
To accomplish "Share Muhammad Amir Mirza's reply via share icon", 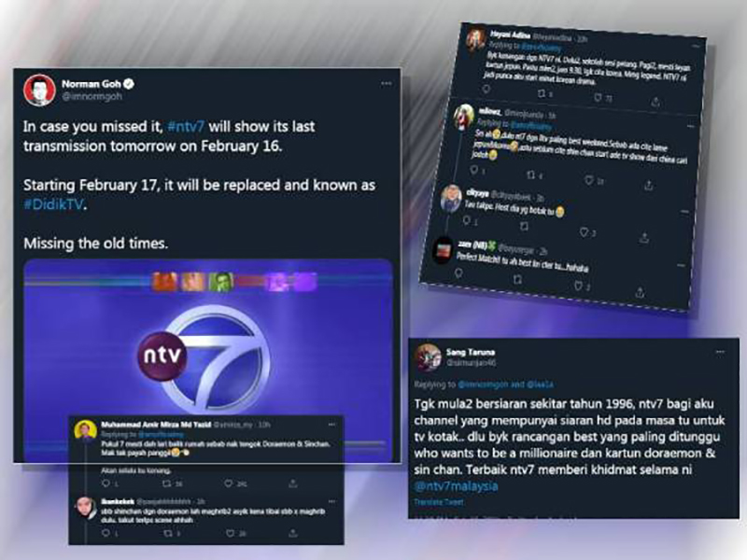I will (292, 483).
